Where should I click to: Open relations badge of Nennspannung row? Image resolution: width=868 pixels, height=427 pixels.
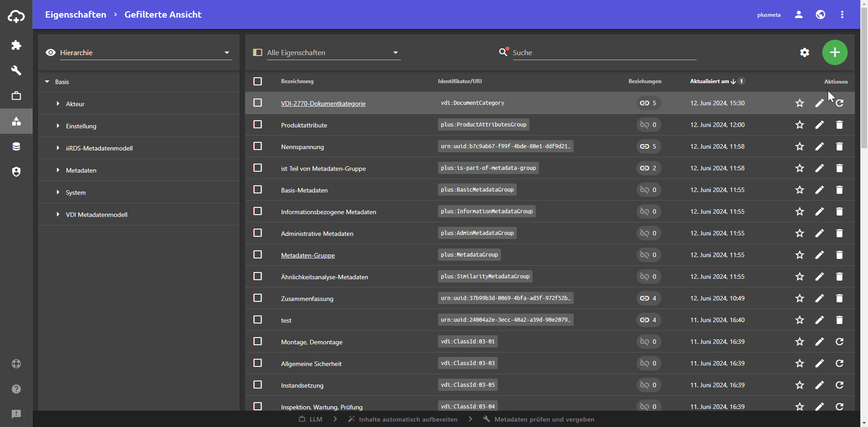tap(649, 146)
